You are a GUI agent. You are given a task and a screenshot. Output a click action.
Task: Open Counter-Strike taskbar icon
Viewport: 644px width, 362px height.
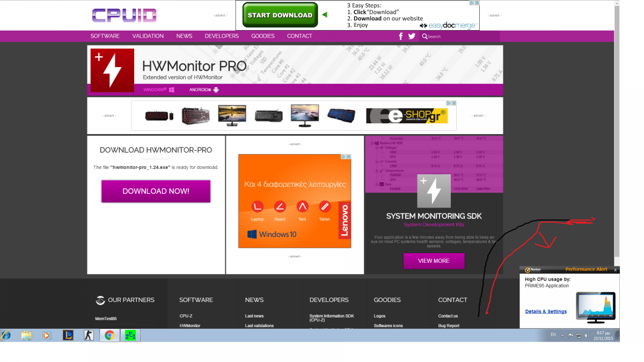point(89,336)
